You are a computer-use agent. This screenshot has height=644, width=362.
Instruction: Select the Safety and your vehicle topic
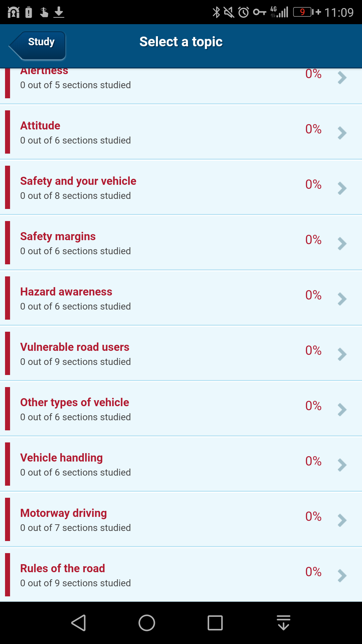[x=78, y=181]
